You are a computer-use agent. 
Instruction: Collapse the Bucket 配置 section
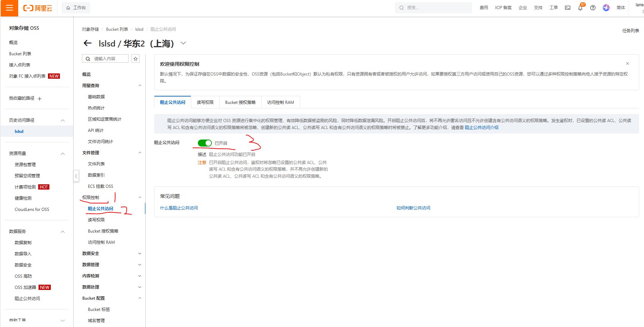pos(140,298)
